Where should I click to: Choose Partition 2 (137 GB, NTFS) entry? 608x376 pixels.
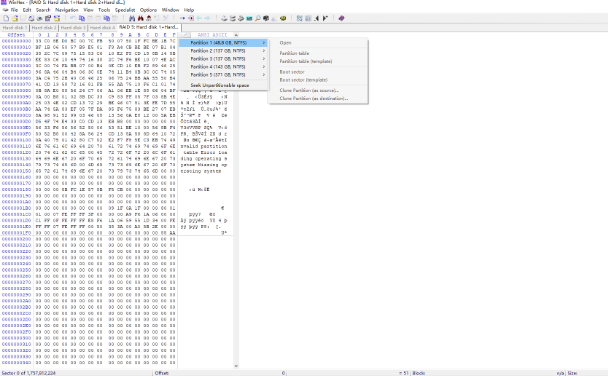(223, 51)
